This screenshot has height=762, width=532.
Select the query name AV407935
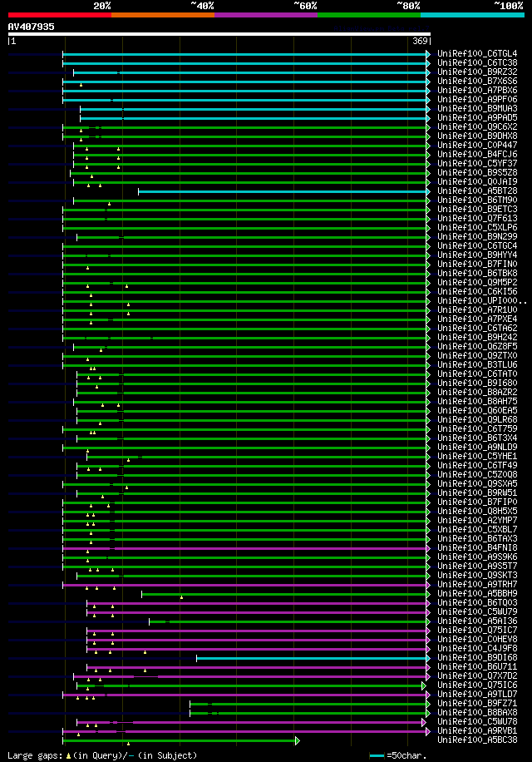tap(31, 27)
